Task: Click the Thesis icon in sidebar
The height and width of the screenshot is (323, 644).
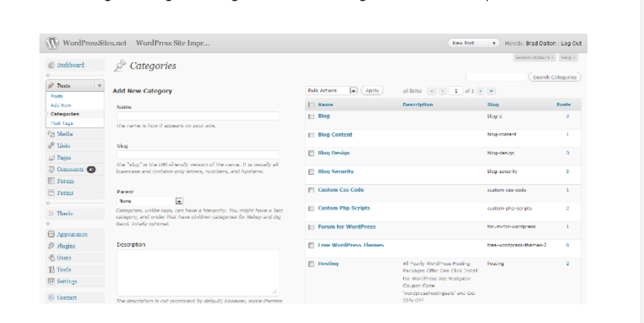Action: tap(51, 214)
